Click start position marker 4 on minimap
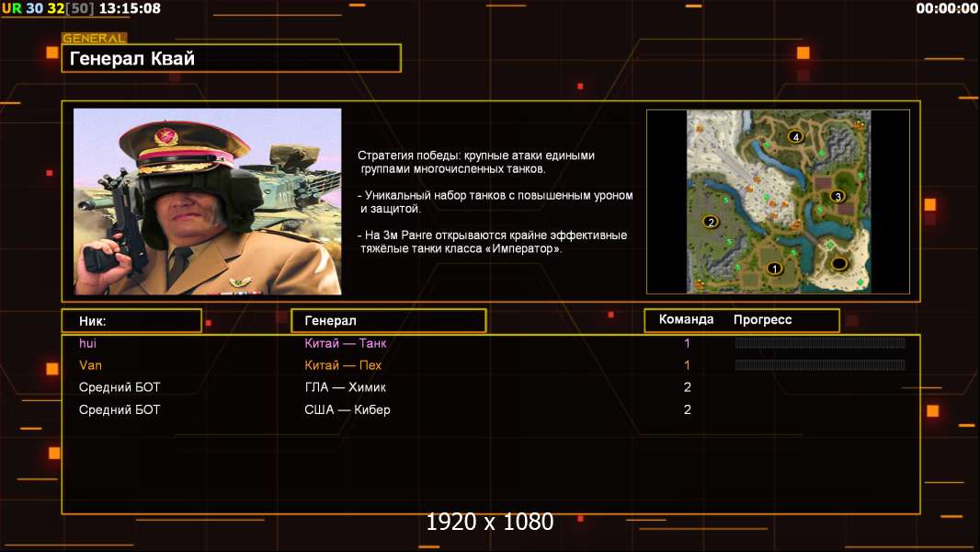This screenshot has width=980, height=552. (x=795, y=136)
